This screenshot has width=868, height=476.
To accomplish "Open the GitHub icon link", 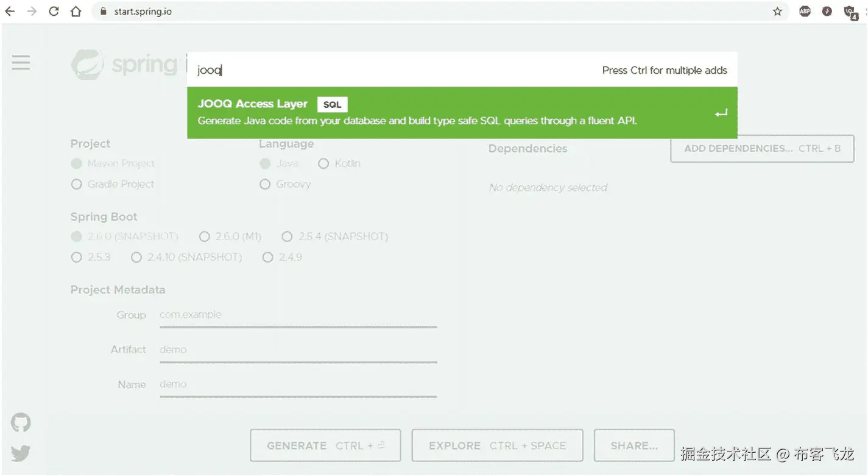I will [x=21, y=422].
